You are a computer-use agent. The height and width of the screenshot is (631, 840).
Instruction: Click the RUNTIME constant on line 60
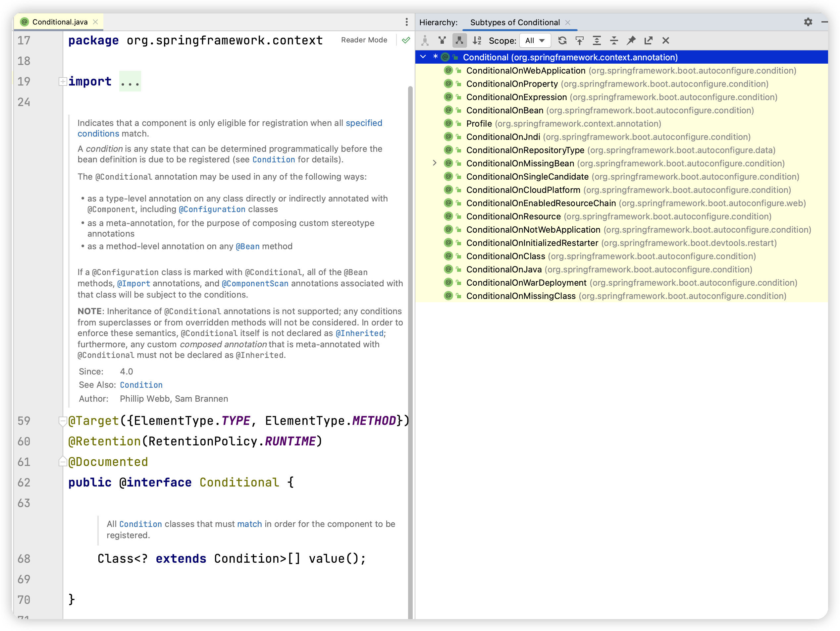tap(290, 441)
